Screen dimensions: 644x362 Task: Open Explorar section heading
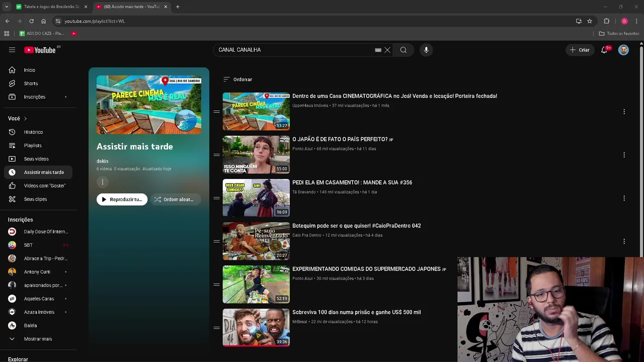pos(18,359)
